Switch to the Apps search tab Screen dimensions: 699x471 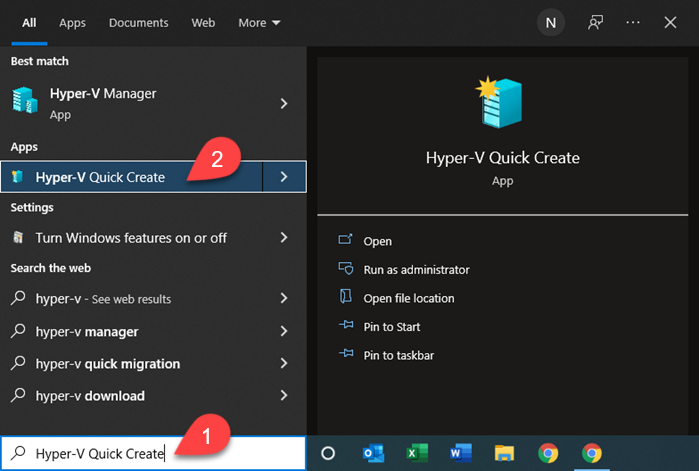(x=72, y=23)
